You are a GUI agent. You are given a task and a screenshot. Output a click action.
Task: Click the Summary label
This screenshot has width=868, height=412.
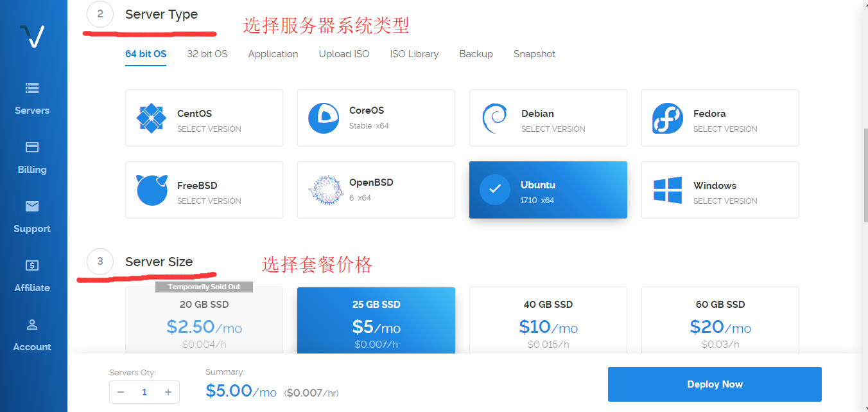point(225,372)
